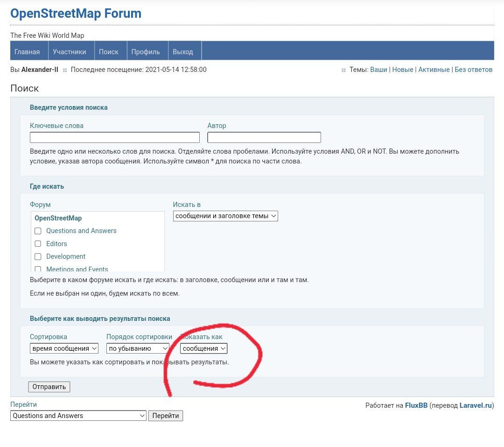Open the Laravel.ru link
This screenshot has height=447, width=504.
click(x=476, y=405)
